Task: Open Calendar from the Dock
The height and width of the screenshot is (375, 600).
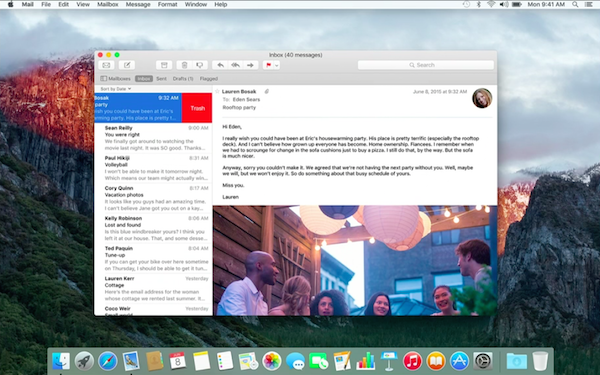Action: [178, 360]
